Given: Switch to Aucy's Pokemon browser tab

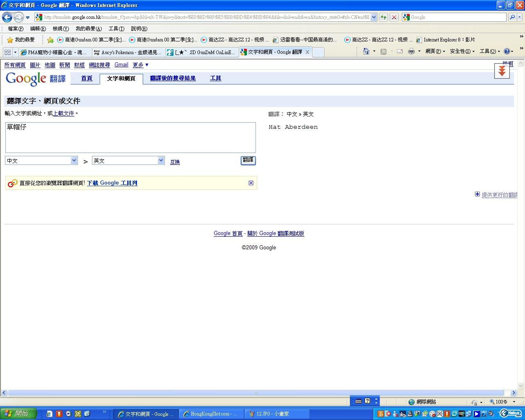Looking at the screenshot, I should click(x=128, y=52).
